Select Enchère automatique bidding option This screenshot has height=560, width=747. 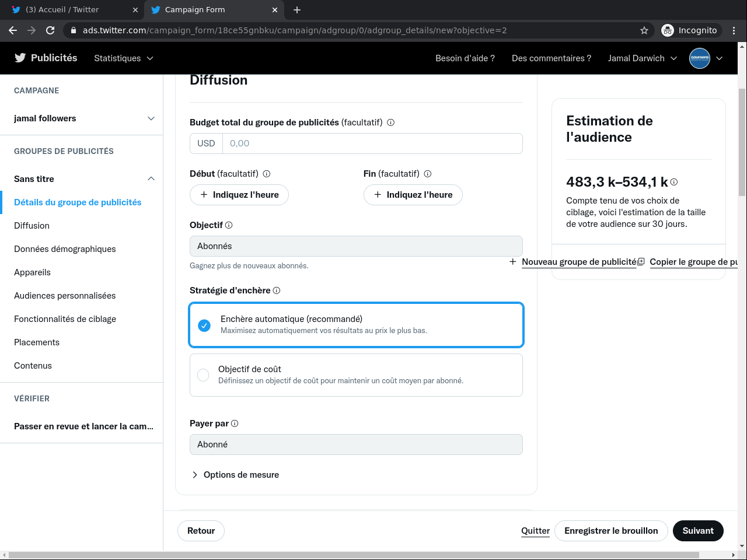point(204,325)
